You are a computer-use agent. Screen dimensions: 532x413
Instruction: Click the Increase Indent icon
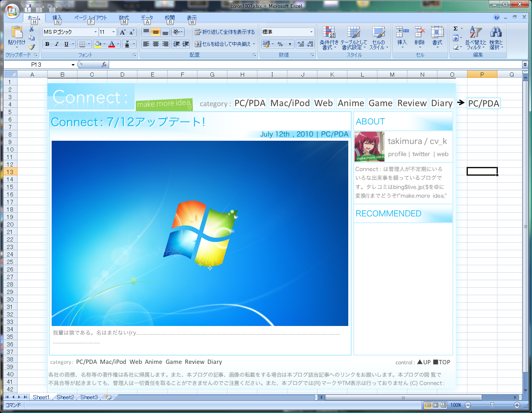coord(185,44)
